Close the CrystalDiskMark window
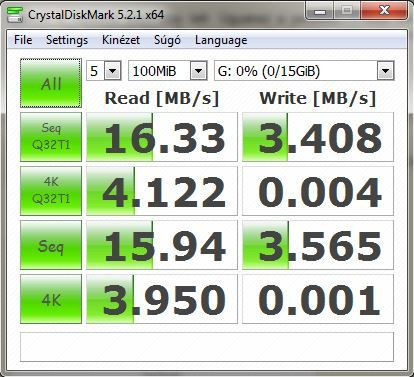Image resolution: width=414 pixels, height=377 pixels. pos(384,11)
